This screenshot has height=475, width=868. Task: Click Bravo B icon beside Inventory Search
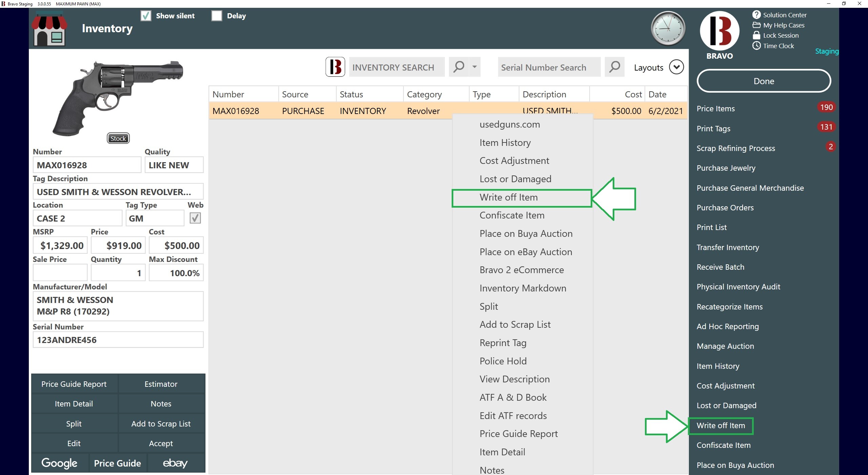pos(335,67)
